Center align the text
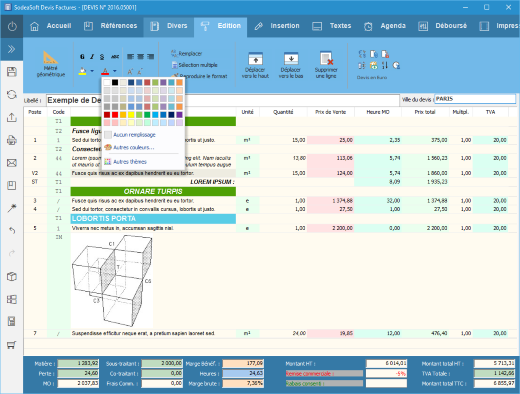Screen dimensions: 520x394 [x=140, y=57]
